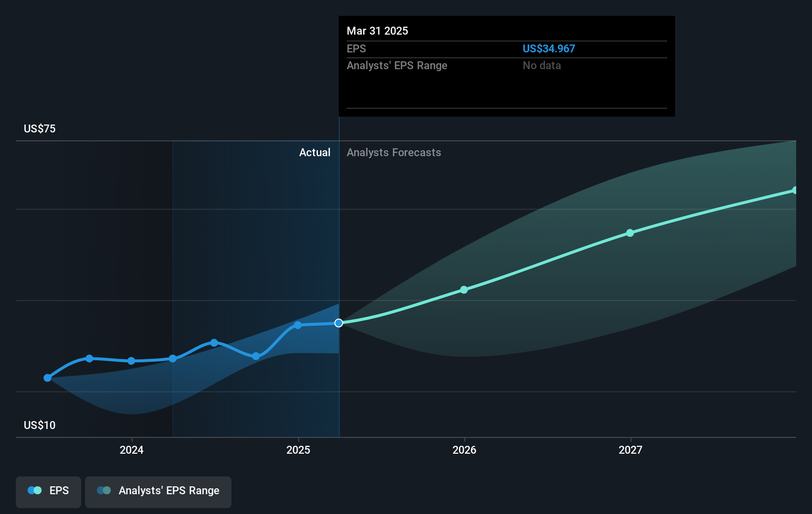Switch to the Actual section of the chart

click(x=315, y=152)
